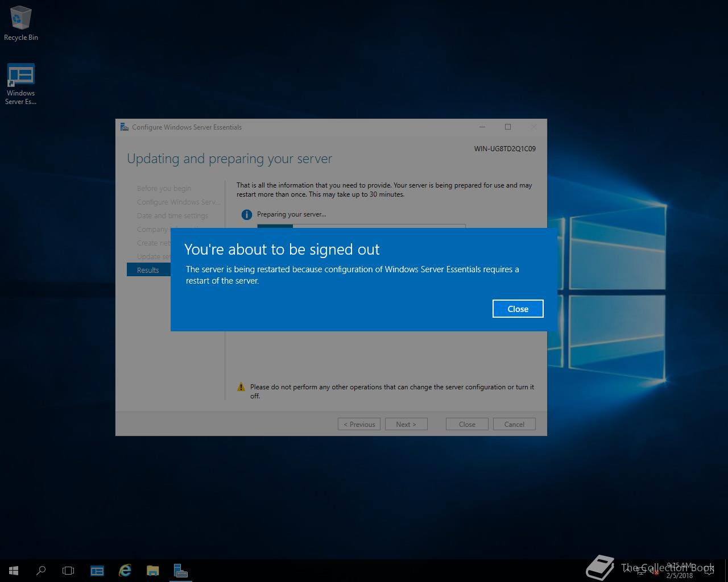This screenshot has height=582, width=728.
Task: Launch Internet Explorer from the taskbar
Action: click(125, 570)
